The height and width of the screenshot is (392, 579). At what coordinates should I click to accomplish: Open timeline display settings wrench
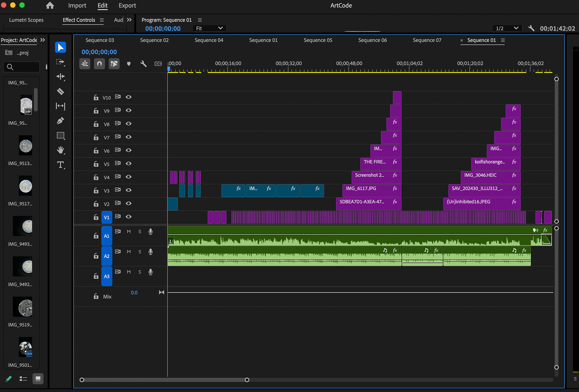point(144,64)
